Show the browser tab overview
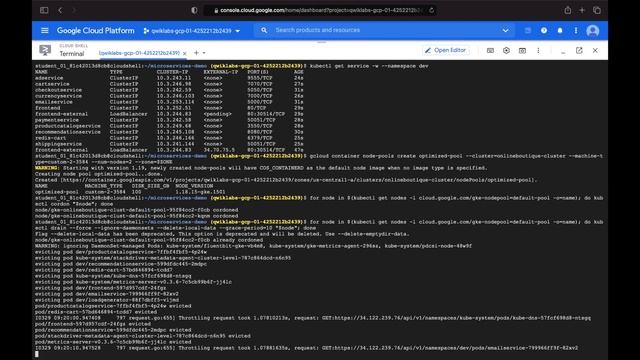The image size is (640, 360). coord(597,10)
